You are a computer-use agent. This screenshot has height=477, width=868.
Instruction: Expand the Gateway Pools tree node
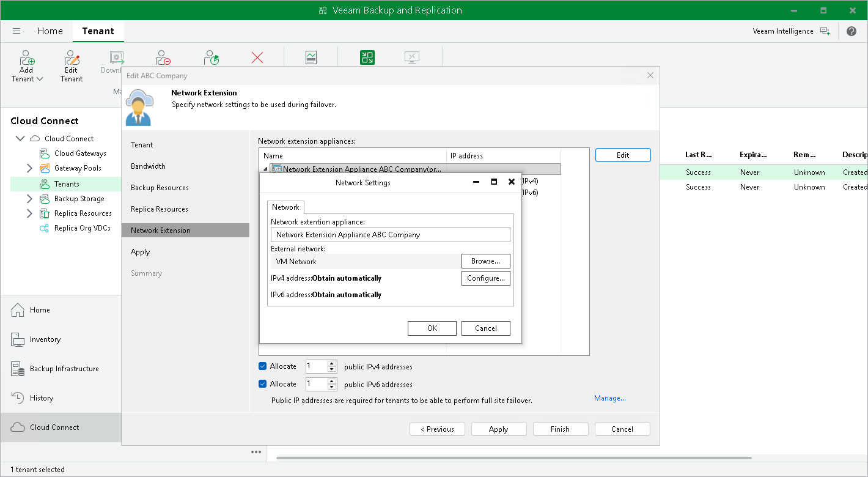click(29, 168)
